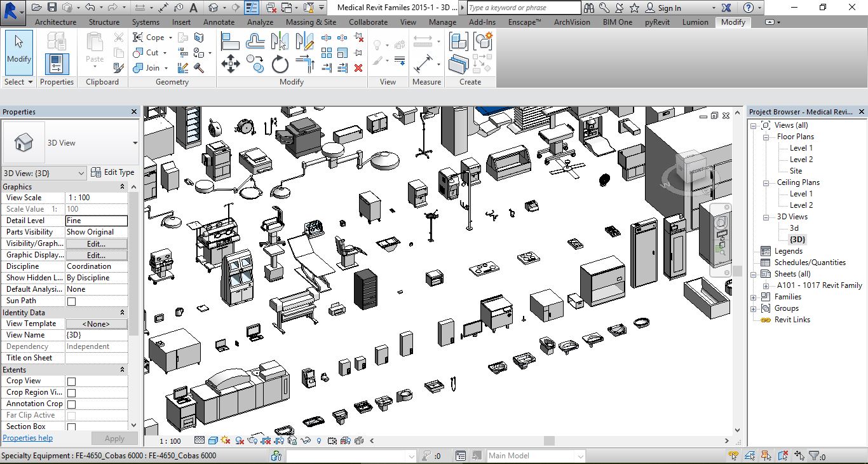Click the red Delete icon in ribbon
Viewport: 868px width, 464px height.
click(358, 67)
